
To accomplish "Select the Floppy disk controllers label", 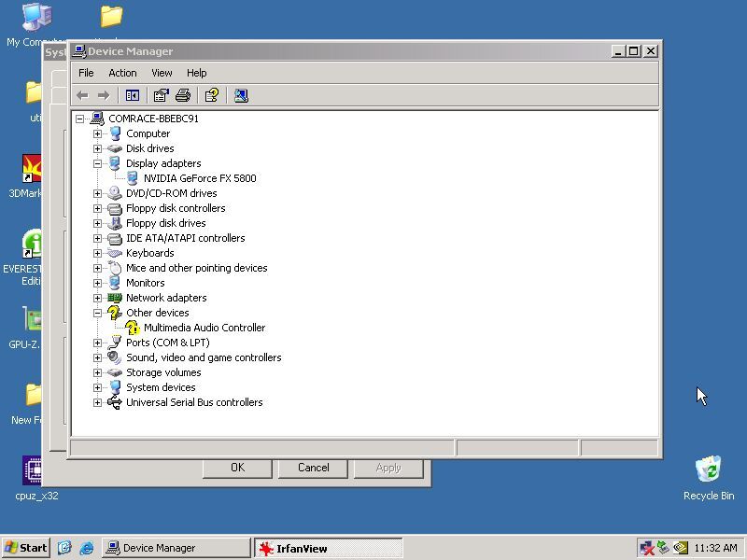I will click(x=176, y=208).
